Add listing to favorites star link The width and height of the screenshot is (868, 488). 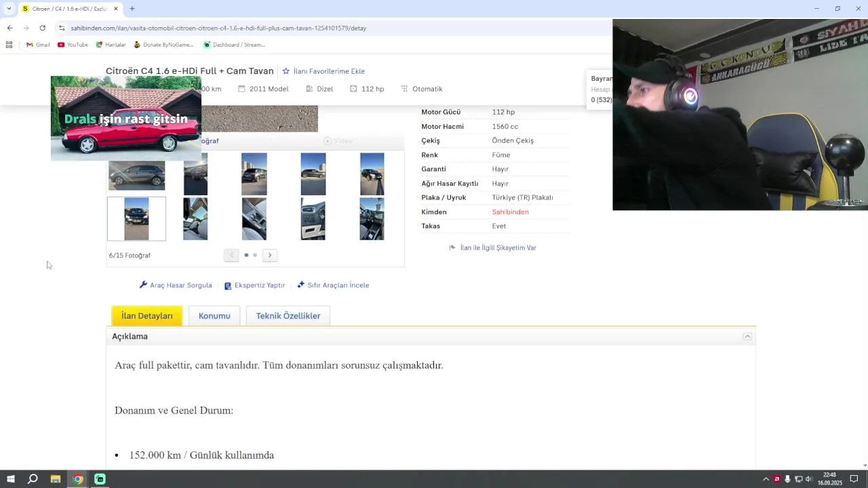tap(323, 71)
